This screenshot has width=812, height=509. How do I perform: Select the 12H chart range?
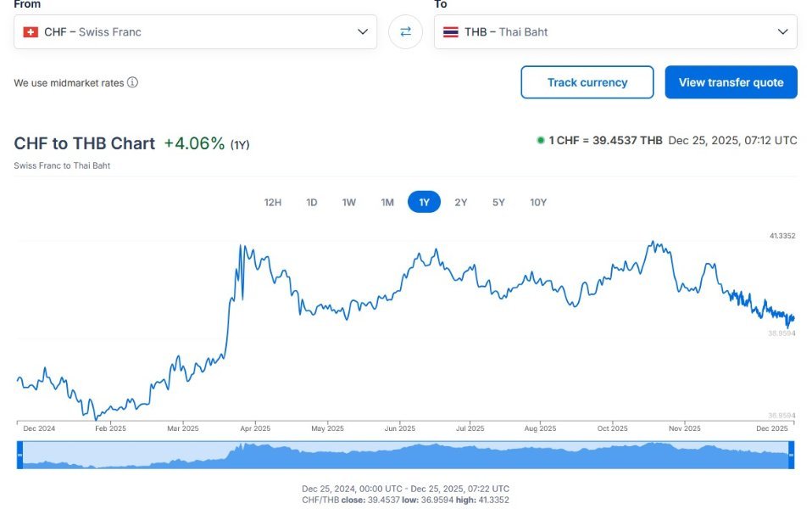[272, 203]
